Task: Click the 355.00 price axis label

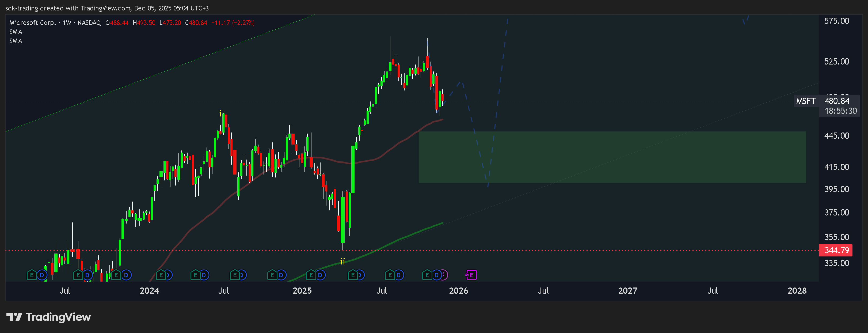Action: [x=836, y=237]
